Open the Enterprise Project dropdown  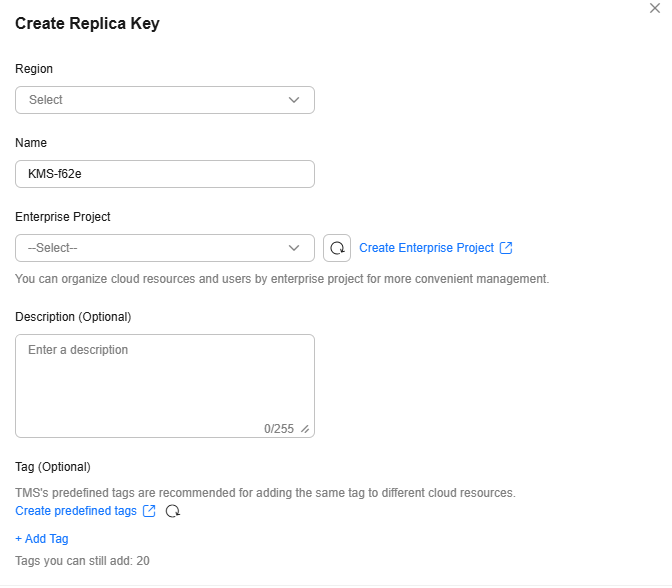(165, 248)
